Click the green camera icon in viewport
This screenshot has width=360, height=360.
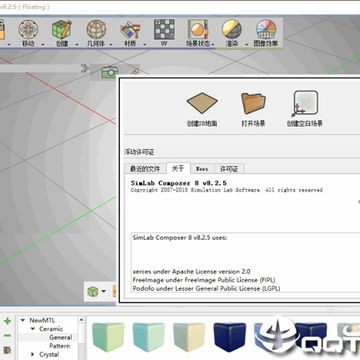[x=110, y=72]
